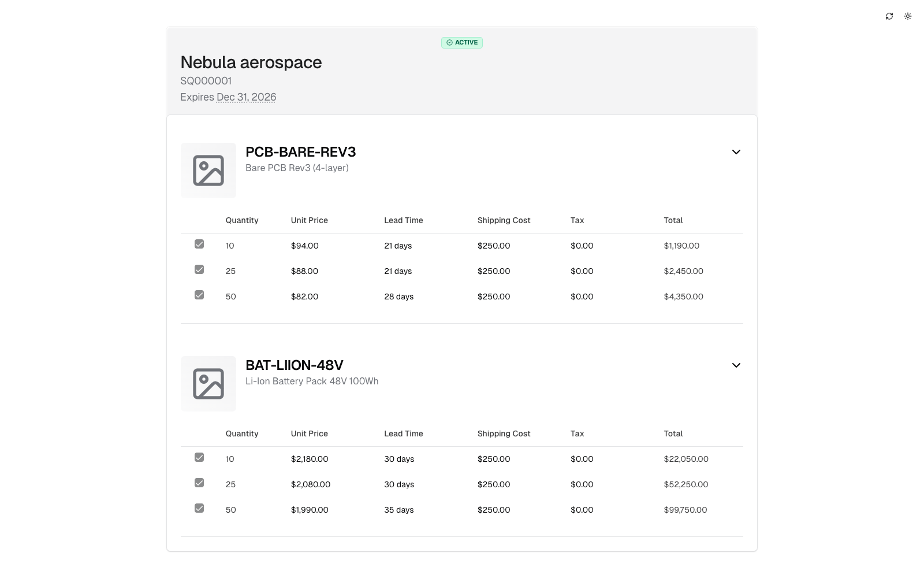Click the battery table Total header
The image size is (924, 578).
673,433
